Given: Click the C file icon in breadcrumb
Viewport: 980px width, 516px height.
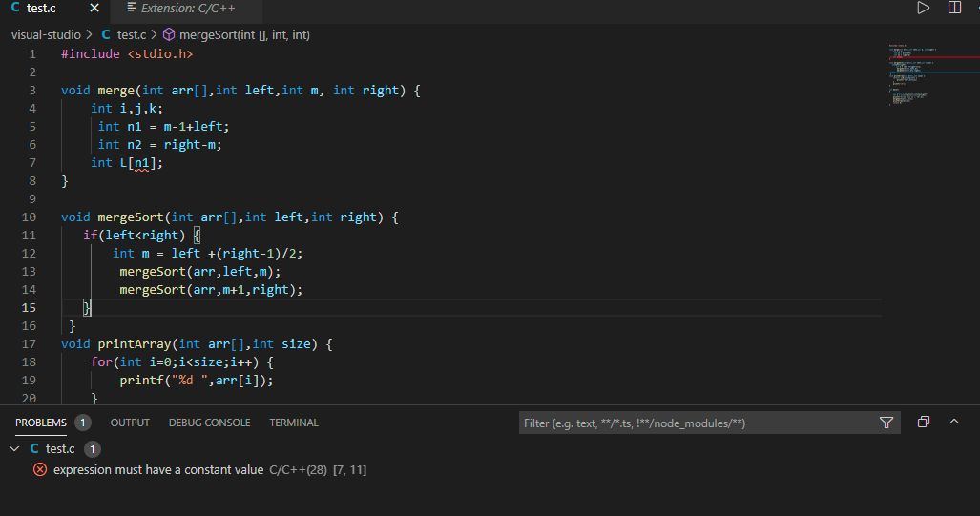Looking at the screenshot, I should [x=106, y=35].
